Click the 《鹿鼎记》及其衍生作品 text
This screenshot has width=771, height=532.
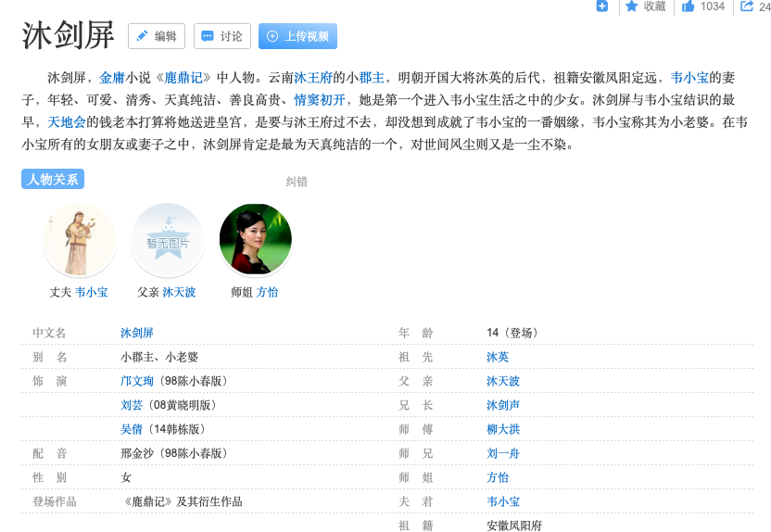[182, 501]
